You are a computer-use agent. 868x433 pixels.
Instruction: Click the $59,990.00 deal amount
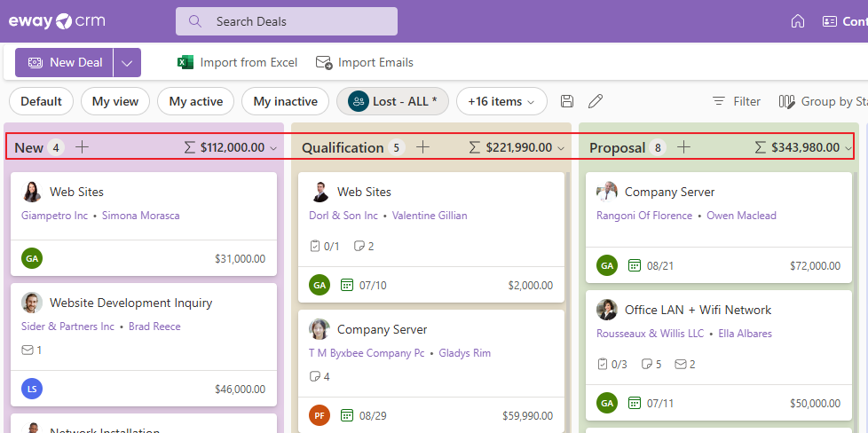pos(527,415)
